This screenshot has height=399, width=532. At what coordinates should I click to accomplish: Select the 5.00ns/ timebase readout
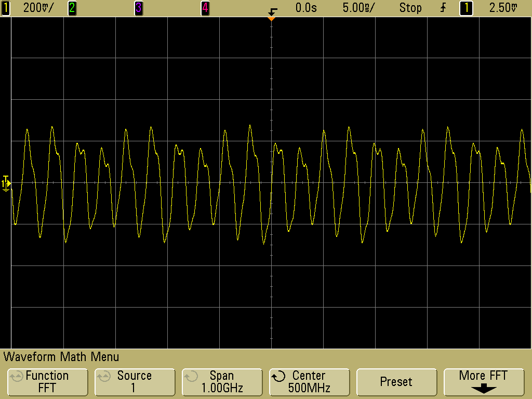click(x=359, y=8)
